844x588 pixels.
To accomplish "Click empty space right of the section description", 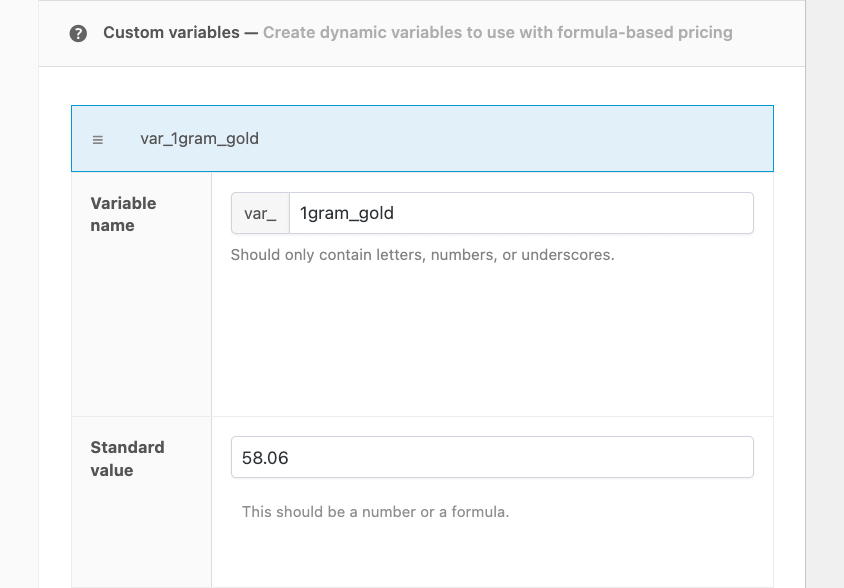I will (768, 33).
